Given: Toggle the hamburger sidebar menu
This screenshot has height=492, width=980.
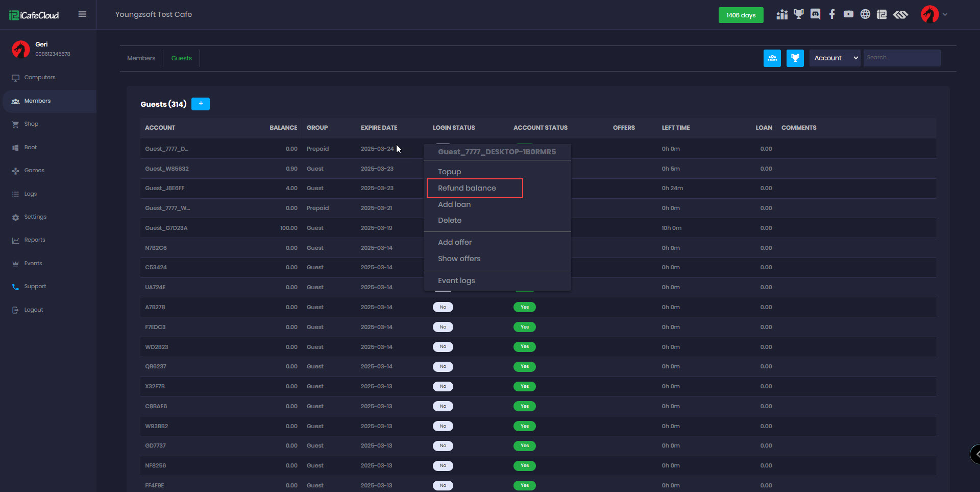Looking at the screenshot, I should click(82, 14).
